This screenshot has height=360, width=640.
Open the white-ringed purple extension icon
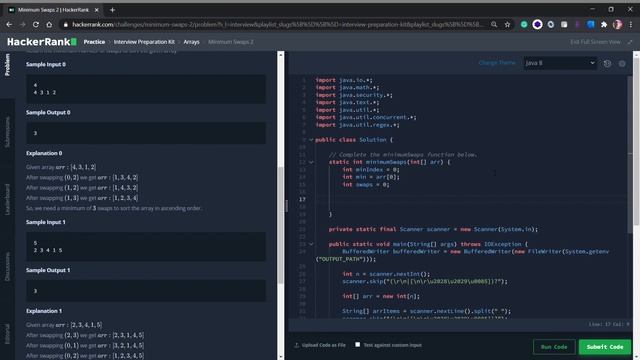coord(537,24)
